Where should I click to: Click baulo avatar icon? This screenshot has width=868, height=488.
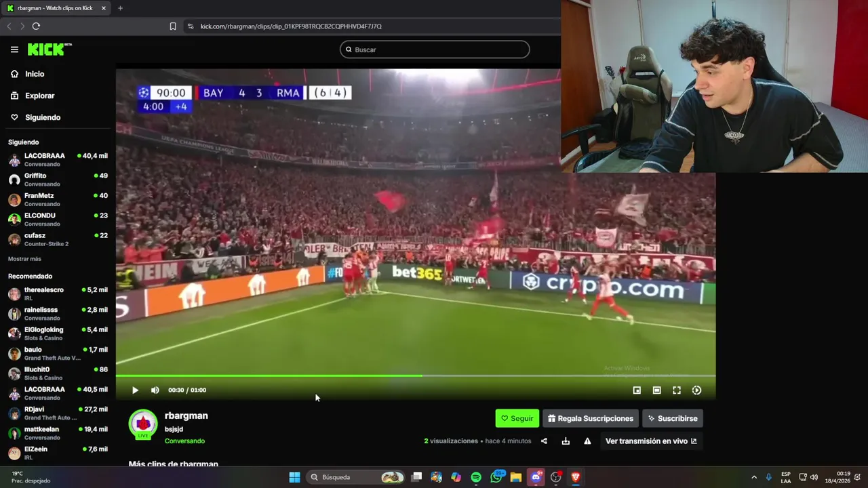pyautogui.click(x=14, y=354)
